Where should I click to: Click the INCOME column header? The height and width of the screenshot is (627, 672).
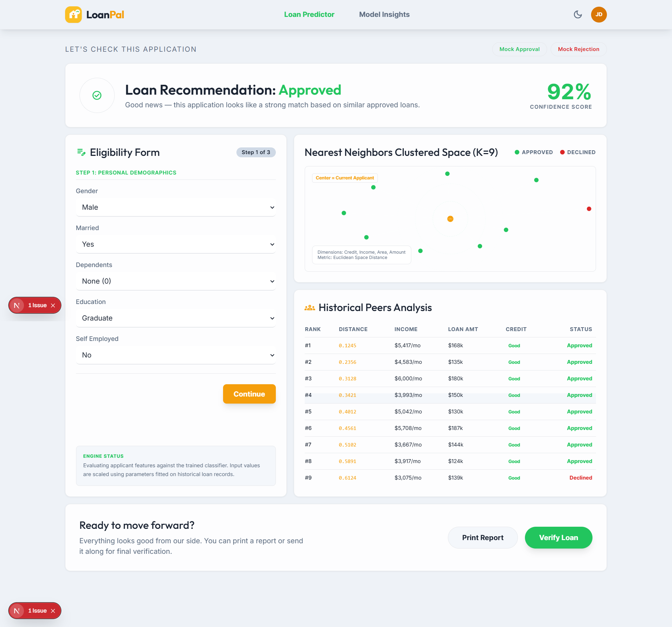[x=406, y=329]
